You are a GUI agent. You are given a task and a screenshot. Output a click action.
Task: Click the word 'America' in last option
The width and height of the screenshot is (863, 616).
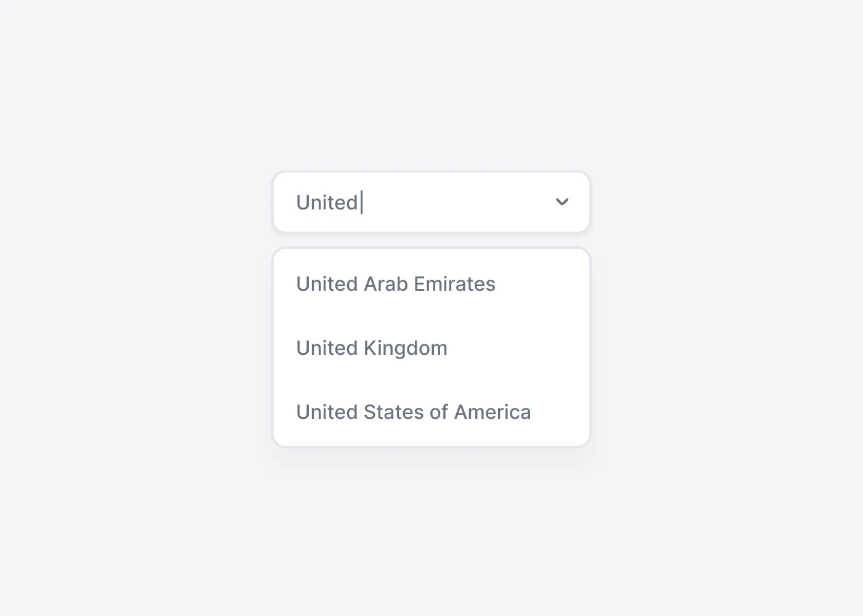pos(492,412)
